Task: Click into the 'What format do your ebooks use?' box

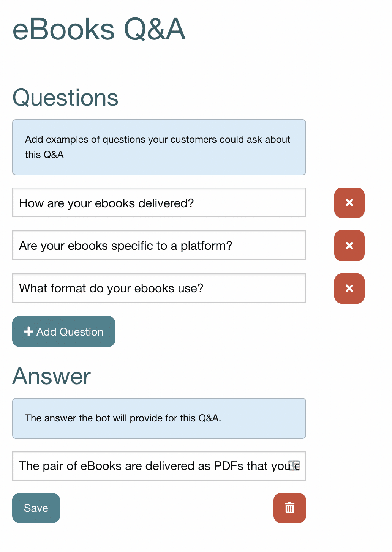Action: (159, 288)
